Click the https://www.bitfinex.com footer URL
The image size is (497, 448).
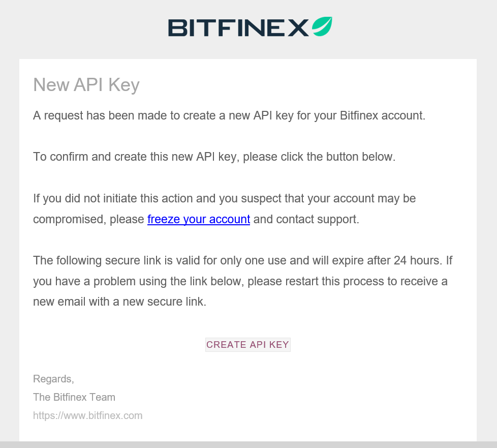(x=88, y=415)
